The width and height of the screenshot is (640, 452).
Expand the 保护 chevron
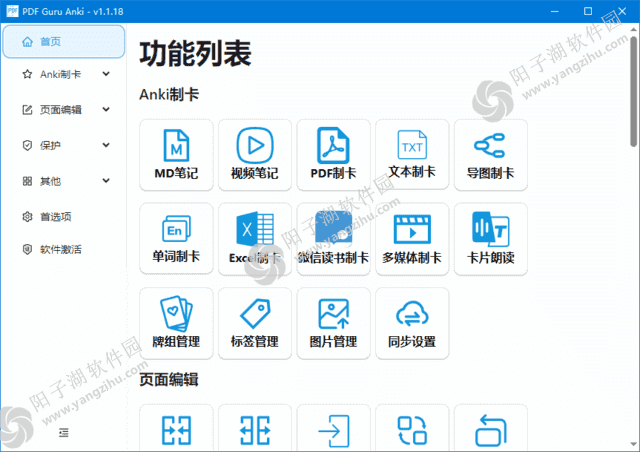[106, 145]
